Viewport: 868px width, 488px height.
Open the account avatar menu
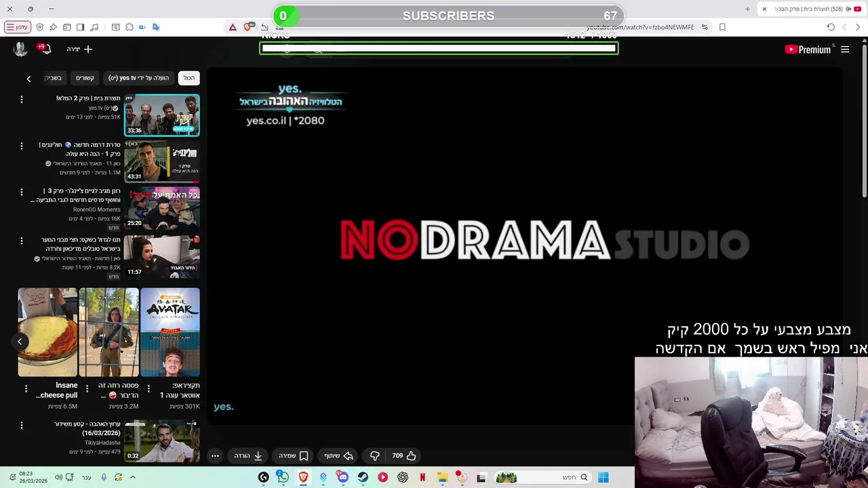(x=20, y=49)
